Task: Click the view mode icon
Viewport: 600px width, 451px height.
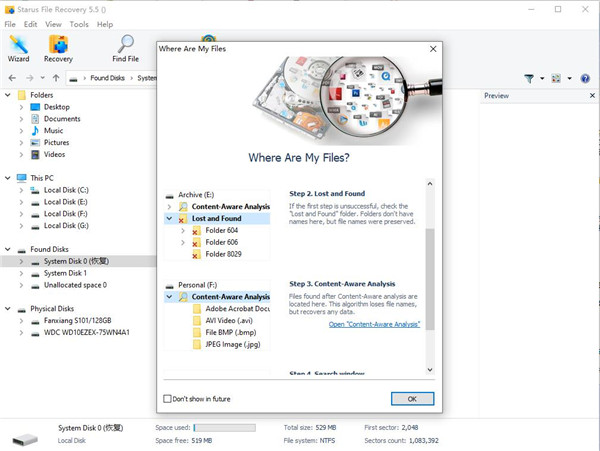Action: (x=556, y=79)
